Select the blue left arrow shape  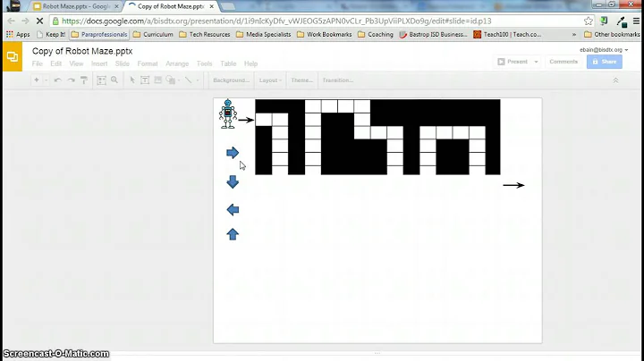click(x=233, y=210)
